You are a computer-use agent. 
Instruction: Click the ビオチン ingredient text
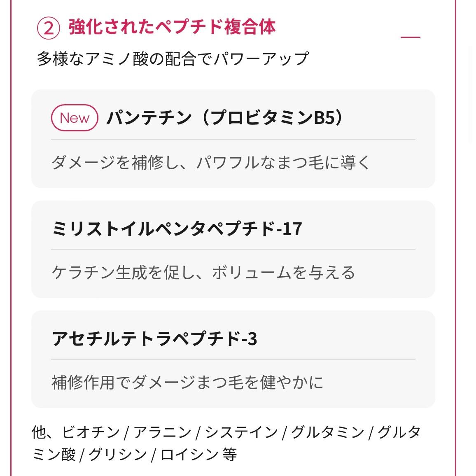(x=91, y=432)
